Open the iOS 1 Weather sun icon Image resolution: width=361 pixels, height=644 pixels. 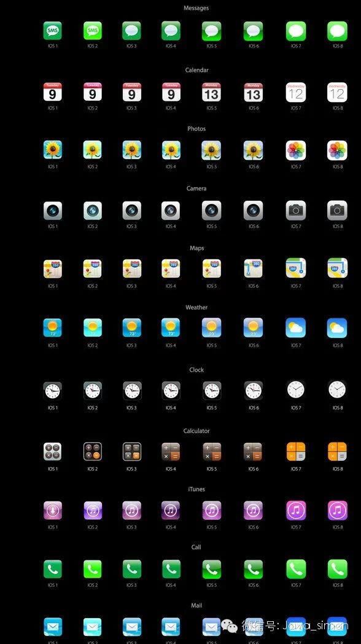53,328
